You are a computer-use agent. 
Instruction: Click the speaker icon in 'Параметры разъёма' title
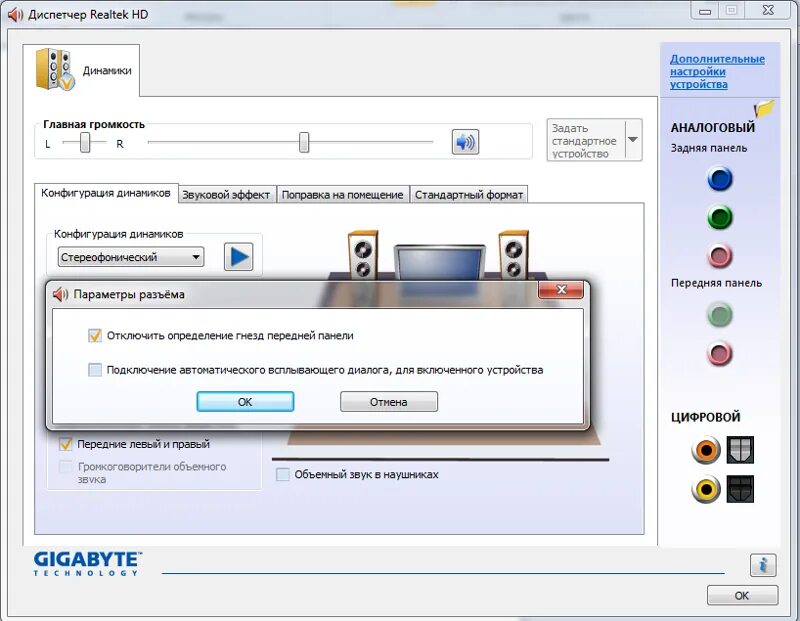point(60,294)
